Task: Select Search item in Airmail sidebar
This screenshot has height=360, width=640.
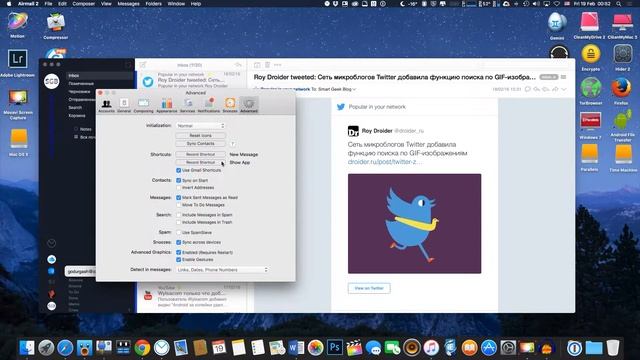Action: 75,107
